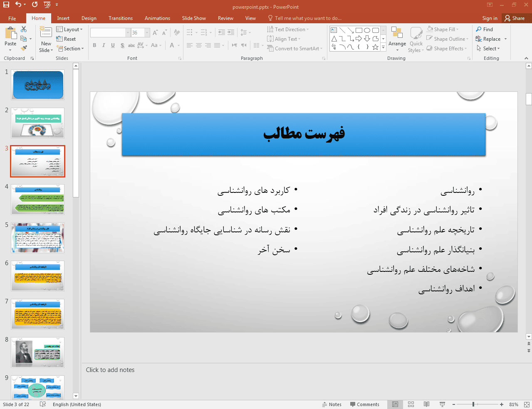The height and width of the screenshot is (409, 532).
Task: Click the Find button
Action: coord(484,30)
